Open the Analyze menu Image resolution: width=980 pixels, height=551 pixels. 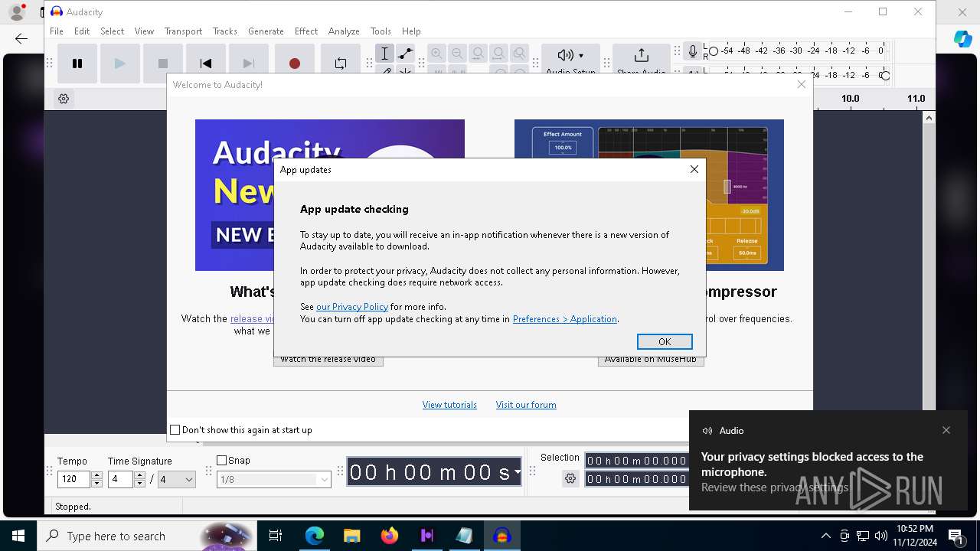(344, 31)
